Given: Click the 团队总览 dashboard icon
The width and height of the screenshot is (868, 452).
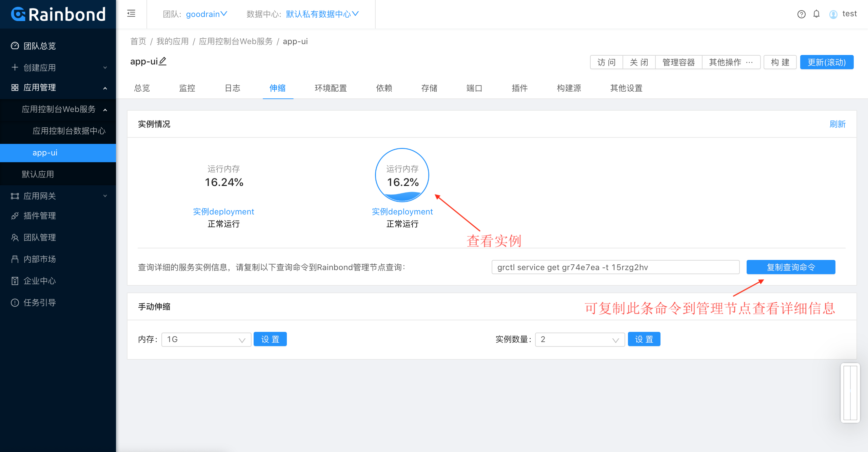Looking at the screenshot, I should point(15,46).
